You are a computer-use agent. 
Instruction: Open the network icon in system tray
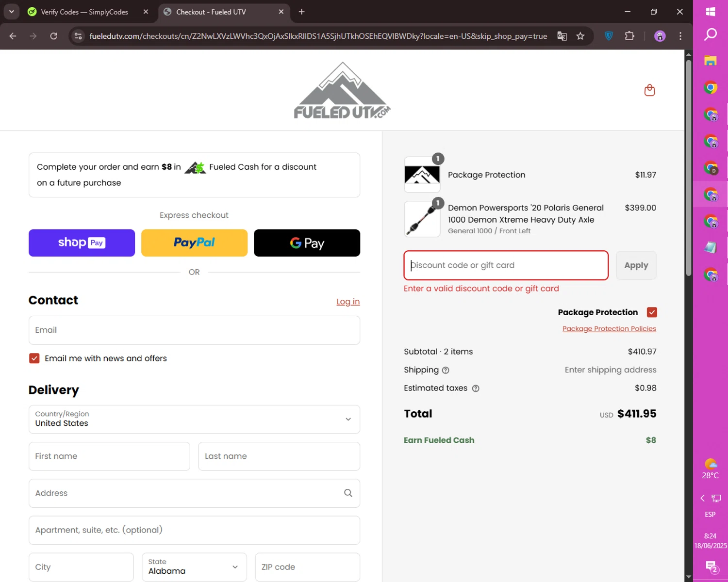click(x=716, y=498)
